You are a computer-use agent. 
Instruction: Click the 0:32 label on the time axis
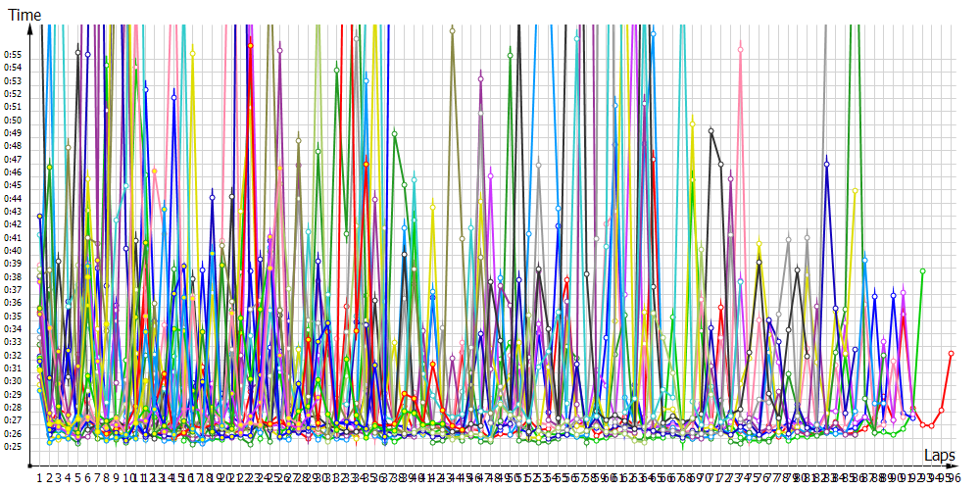(13, 355)
